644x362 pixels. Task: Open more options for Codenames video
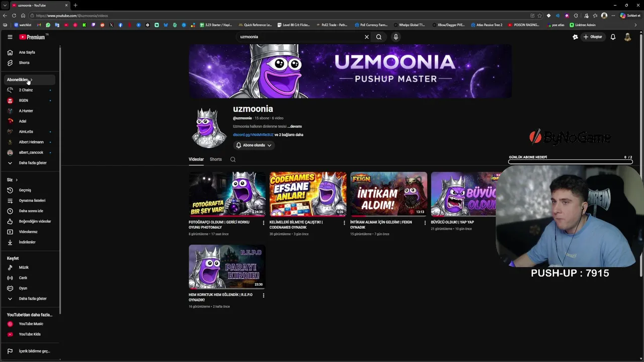coord(344,223)
